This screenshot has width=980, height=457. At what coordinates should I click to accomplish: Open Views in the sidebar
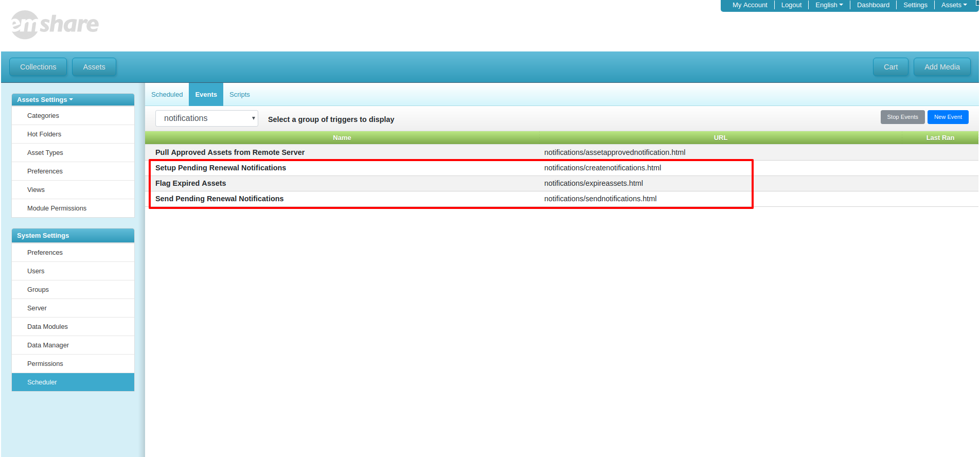coord(73,190)
